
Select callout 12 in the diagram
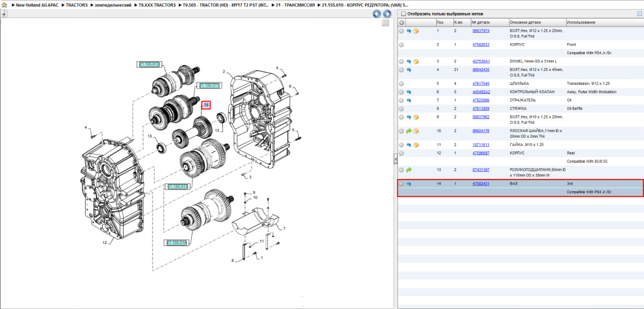[x=105, y=243]
